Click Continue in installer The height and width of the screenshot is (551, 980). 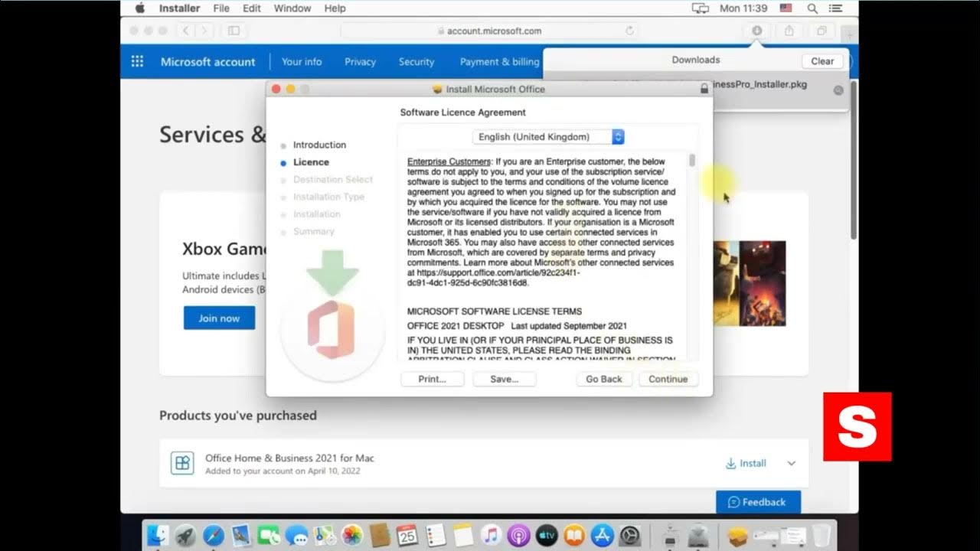[x=668, y=379]
